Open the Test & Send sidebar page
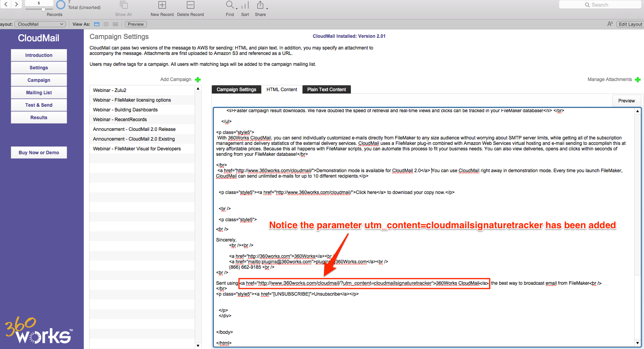 click(x=39, y=105)
